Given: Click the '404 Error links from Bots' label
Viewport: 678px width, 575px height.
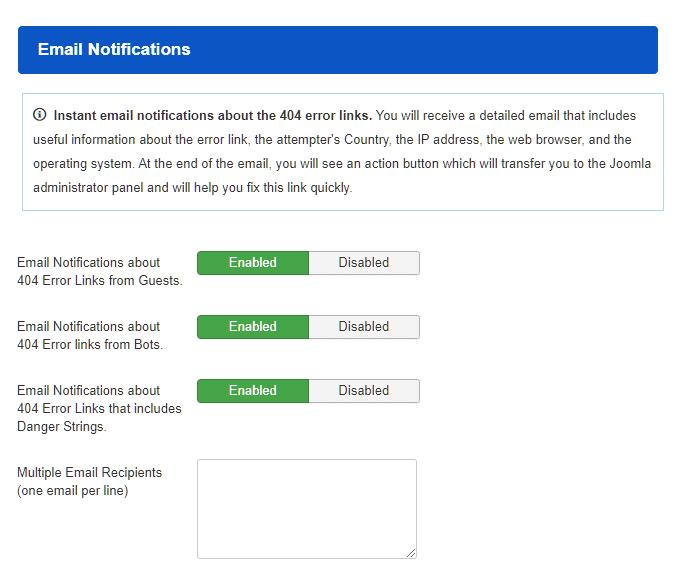Looking at the screenshot, I should 90,345.
